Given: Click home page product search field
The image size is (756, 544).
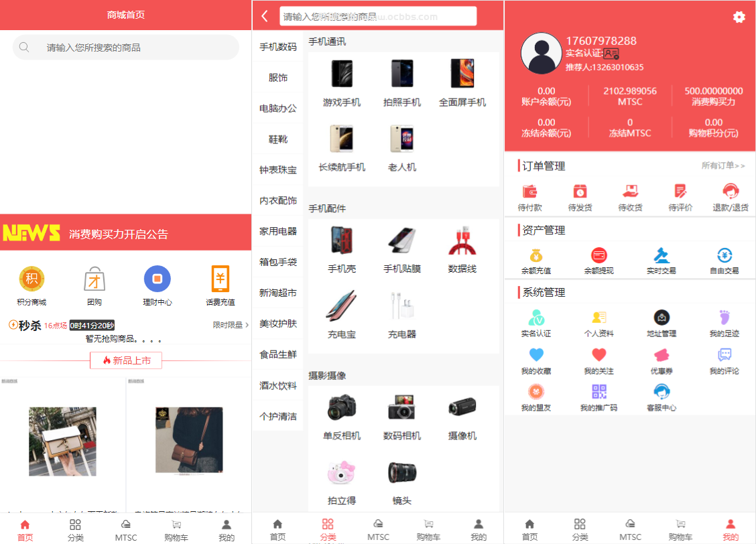Looking at the screenshot, I should point(126,47).
